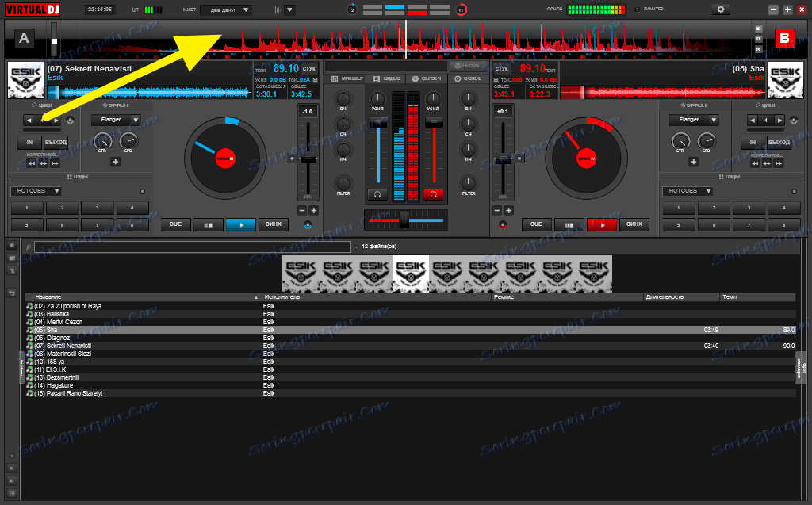Screen dimensions: 812x505
Task: Sort by Длительность column header
Action: point(682,297)
